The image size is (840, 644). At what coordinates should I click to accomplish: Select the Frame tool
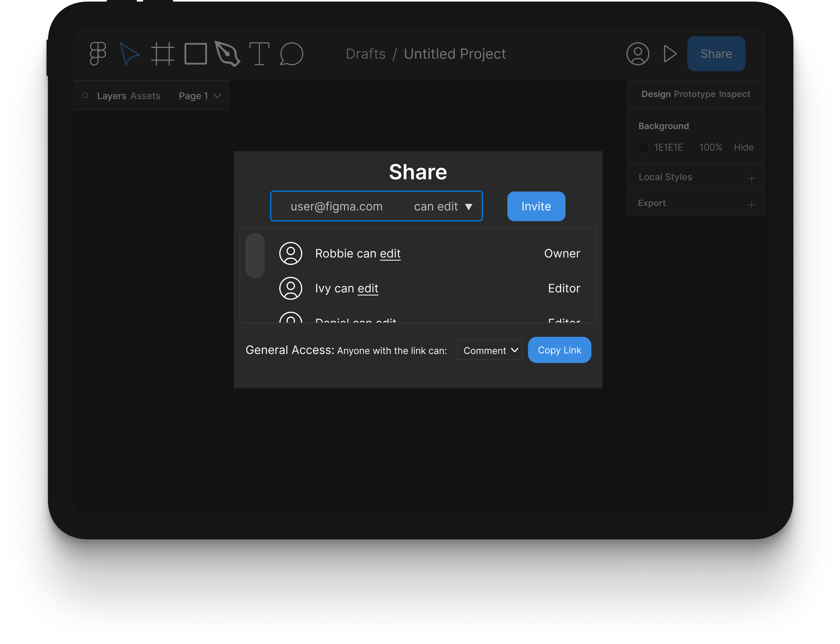(163, 54)
